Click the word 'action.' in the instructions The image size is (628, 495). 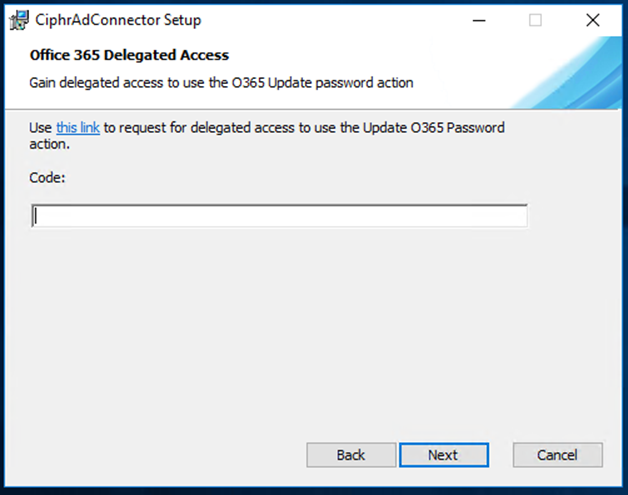[x=49, y=145]
